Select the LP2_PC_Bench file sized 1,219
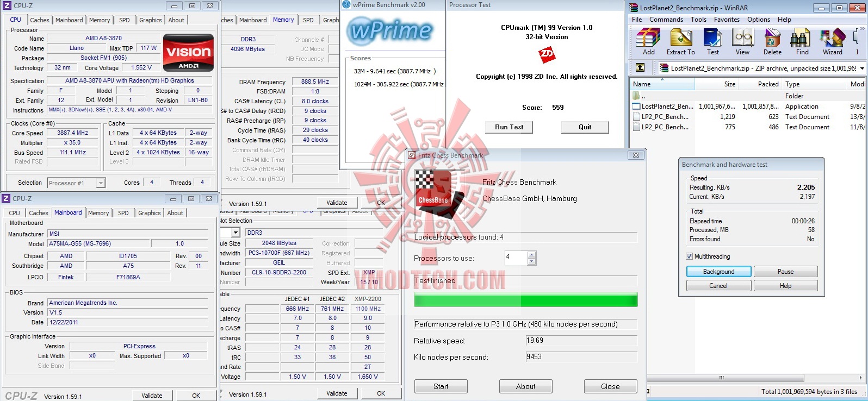 (747, 117)
